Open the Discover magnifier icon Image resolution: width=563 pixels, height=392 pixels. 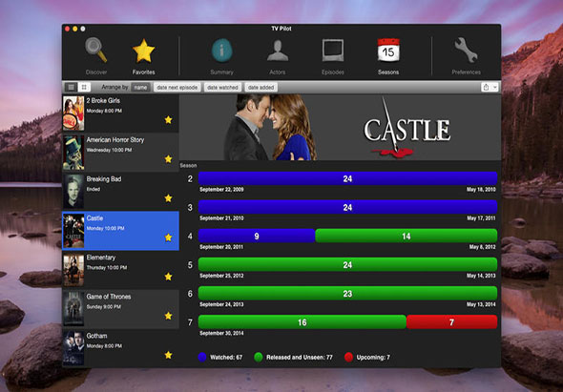(x=95, y=51)
